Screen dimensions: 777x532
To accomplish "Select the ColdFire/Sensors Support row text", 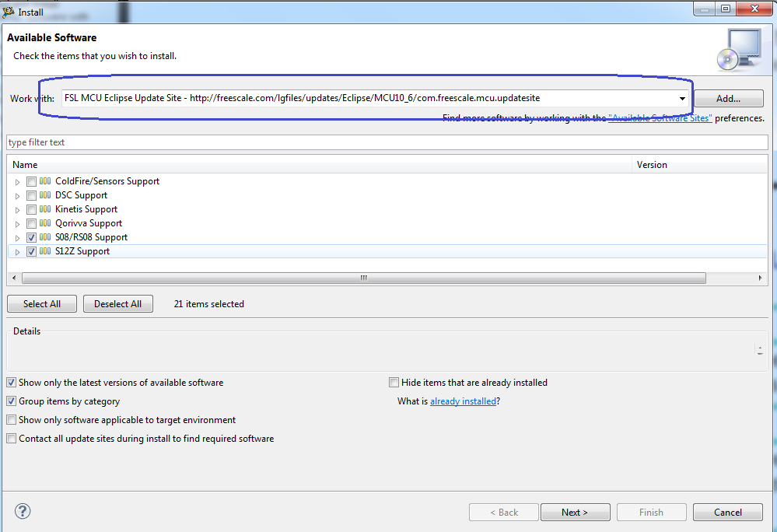I will [x=107, y=181].
